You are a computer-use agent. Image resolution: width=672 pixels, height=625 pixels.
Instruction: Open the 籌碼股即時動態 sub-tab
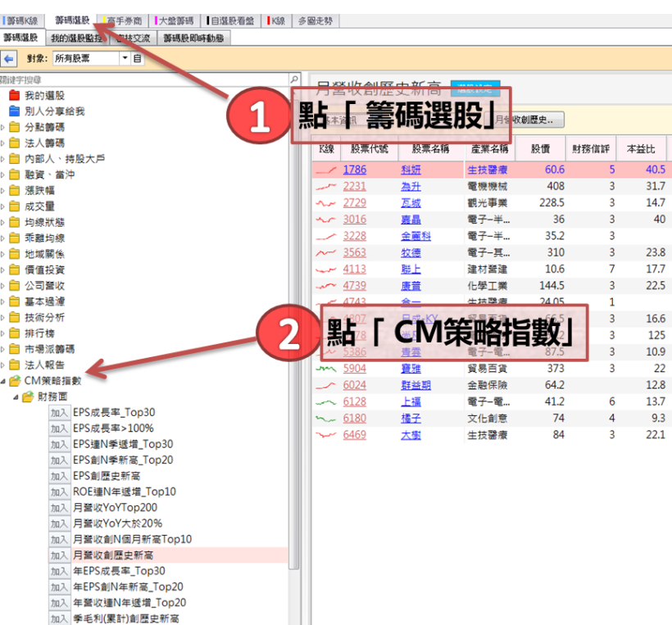(193, 38)
